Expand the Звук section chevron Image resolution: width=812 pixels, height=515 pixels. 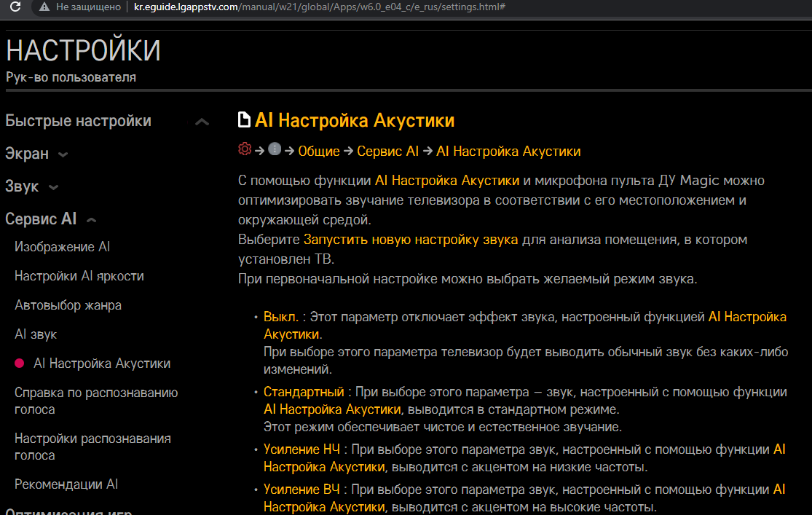pos(53,188)
